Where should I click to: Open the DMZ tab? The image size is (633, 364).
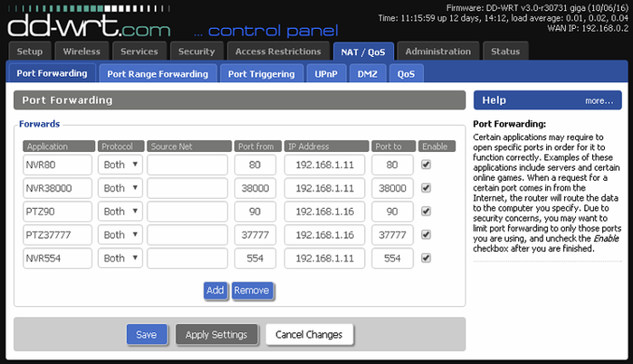367,74
